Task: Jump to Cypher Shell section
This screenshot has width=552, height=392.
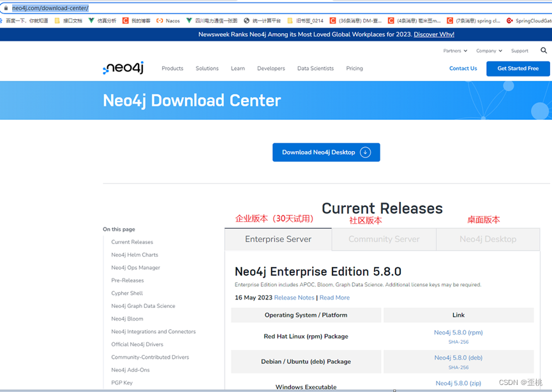Action: 127,293
